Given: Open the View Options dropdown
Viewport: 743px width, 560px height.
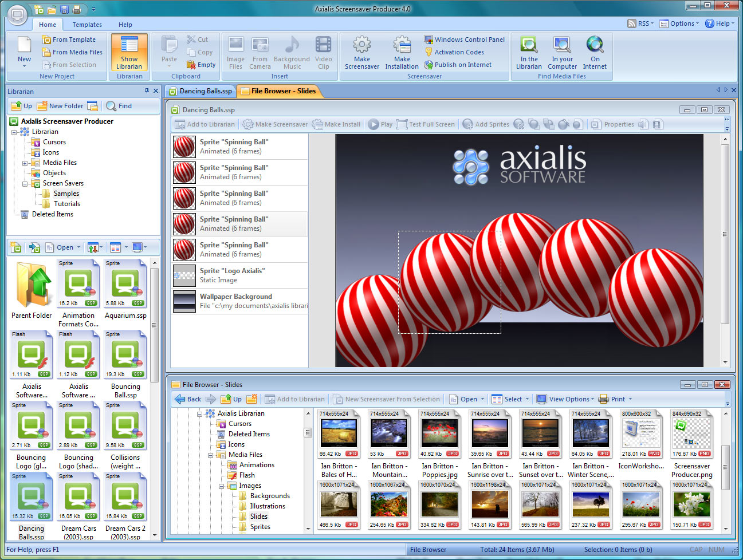Looking at the screenshot, I should click(x=565, y=399).
